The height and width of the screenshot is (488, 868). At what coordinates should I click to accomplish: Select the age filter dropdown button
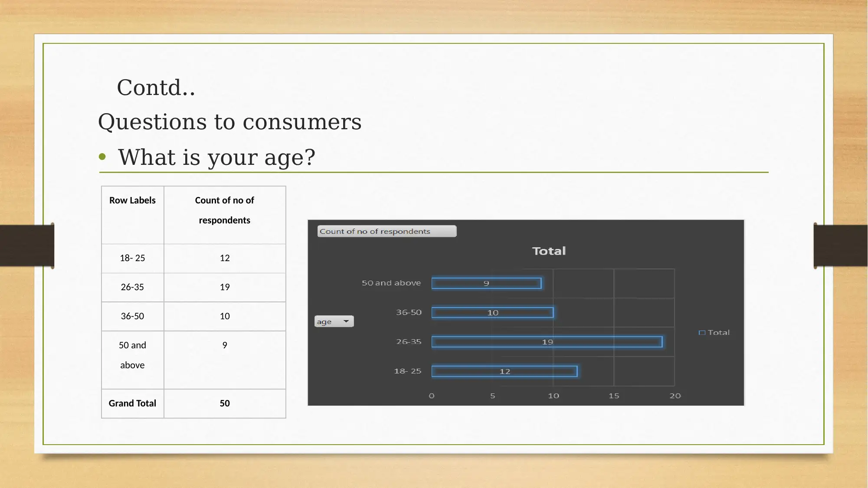[x=334, y=321]
